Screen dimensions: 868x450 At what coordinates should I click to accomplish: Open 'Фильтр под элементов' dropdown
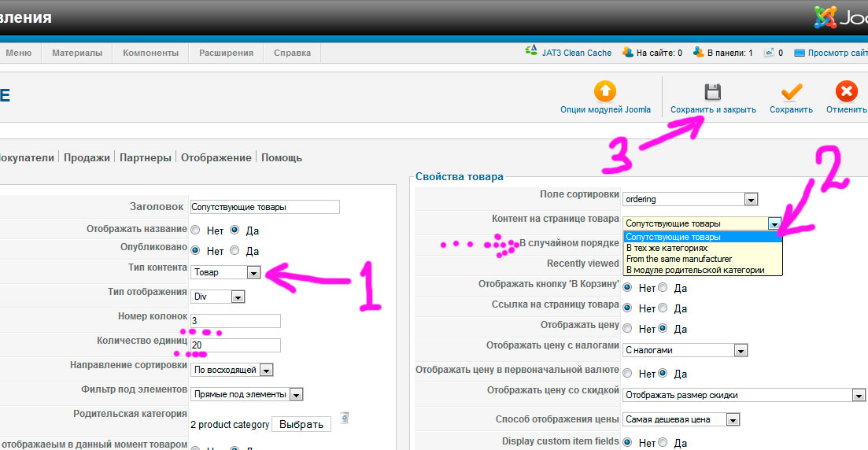point(247,394)
